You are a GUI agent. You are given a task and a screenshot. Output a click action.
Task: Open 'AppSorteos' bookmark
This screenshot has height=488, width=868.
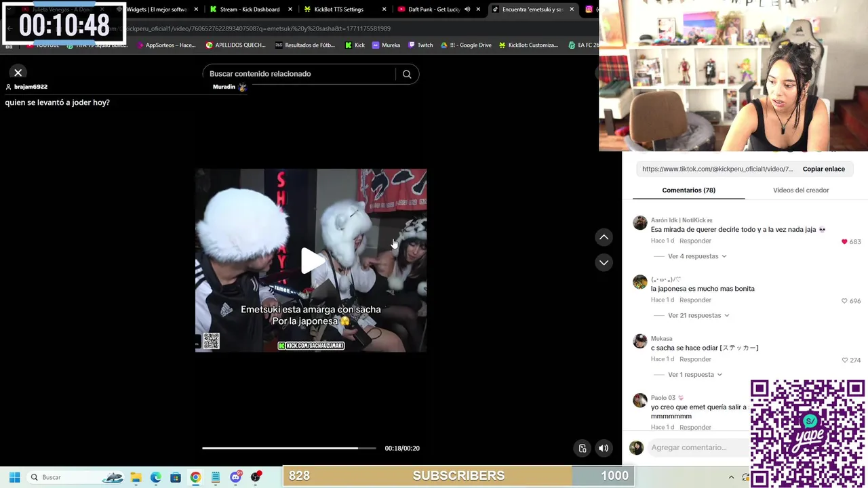pos(165,45)
